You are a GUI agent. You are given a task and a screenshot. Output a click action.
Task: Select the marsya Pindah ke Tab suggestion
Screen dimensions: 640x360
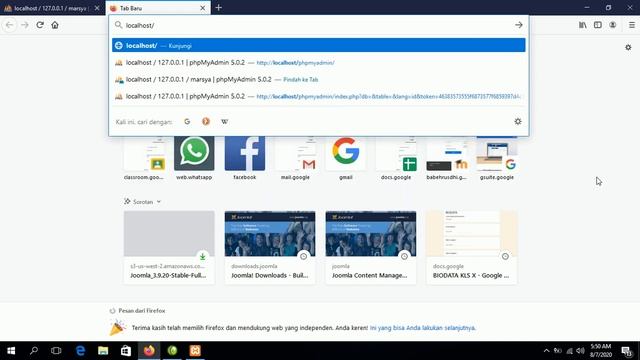coord(318,79)
